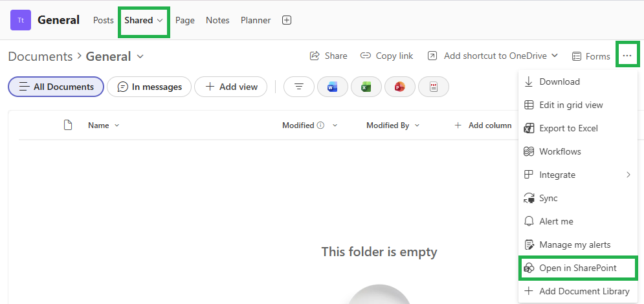Open the Forms button

[591, 56]
